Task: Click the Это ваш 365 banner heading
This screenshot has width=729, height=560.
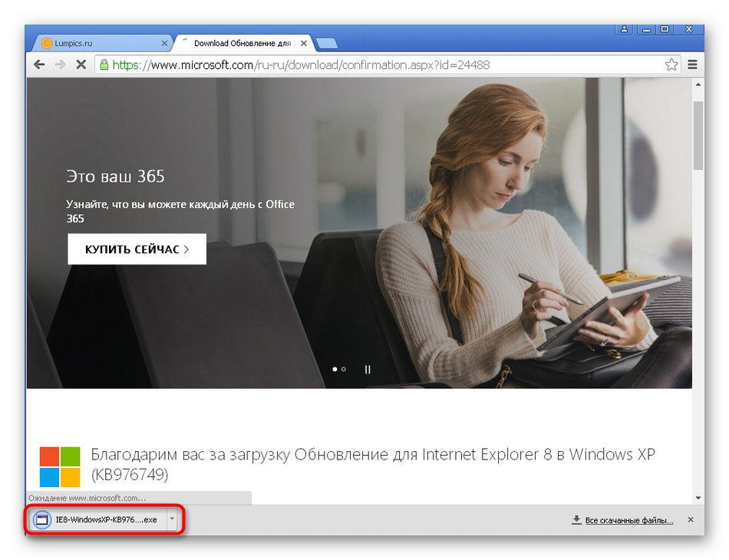Action: point(115,176)
